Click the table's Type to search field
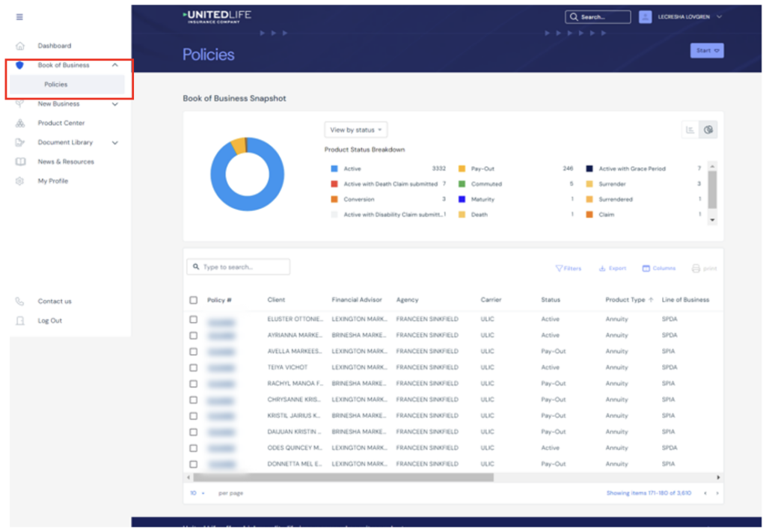Viewport: 766px width, 532px height. (239, 266)
